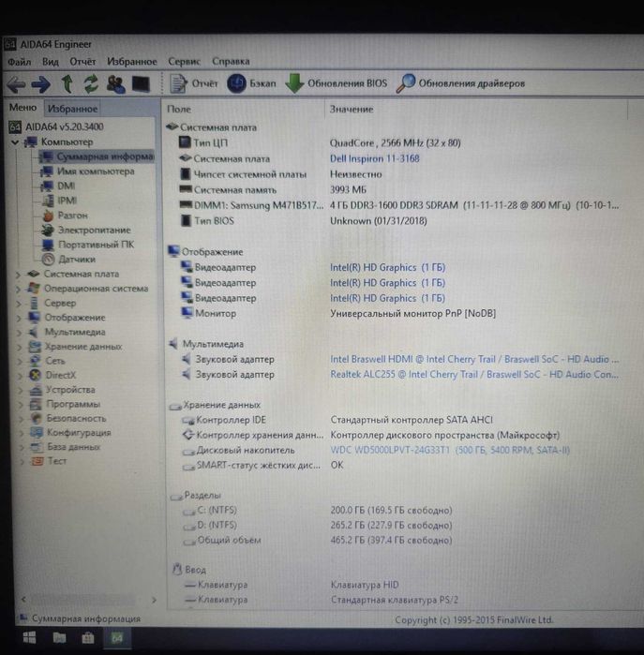Click the Up level green arrow icon

[x=67, y=83]
